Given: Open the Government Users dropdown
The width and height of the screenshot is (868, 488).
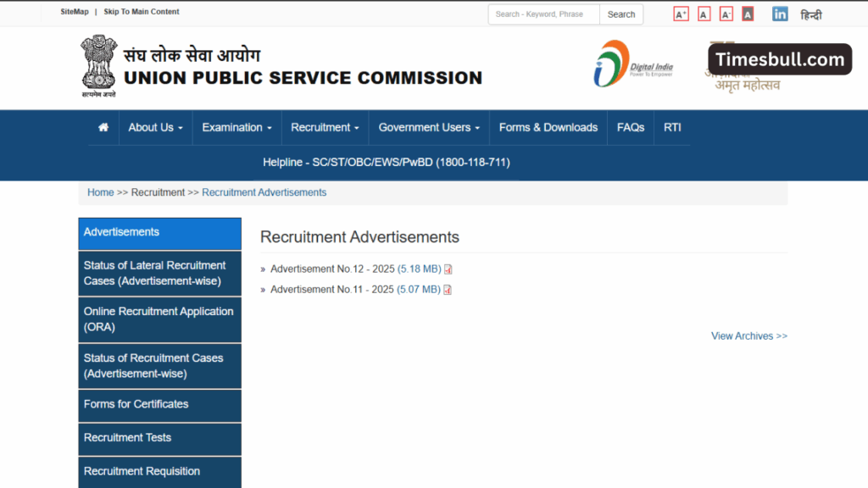Looking at the screenshot, I should pos(429,128).
